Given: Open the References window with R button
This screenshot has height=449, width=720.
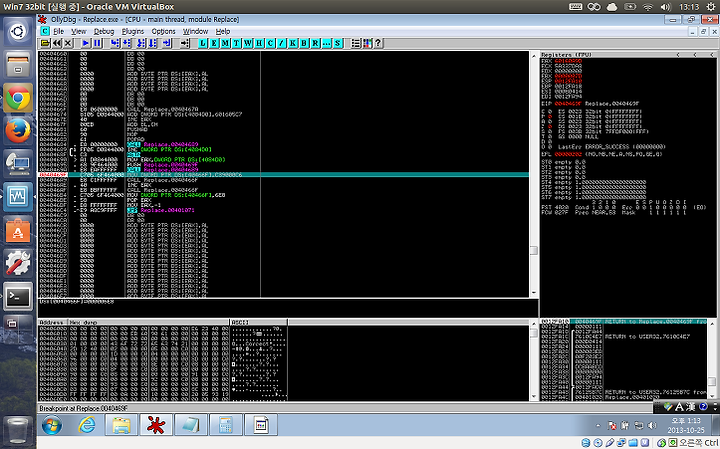Looking at the screenshot, I should pos(315,43).
